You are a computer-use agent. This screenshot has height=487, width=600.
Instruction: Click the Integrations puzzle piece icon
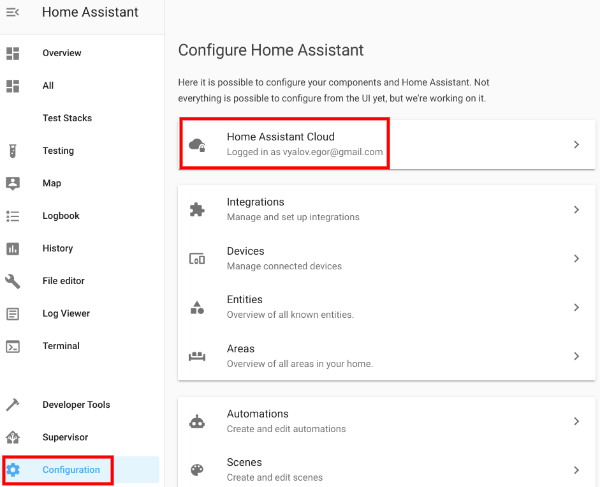coord(197,209)
